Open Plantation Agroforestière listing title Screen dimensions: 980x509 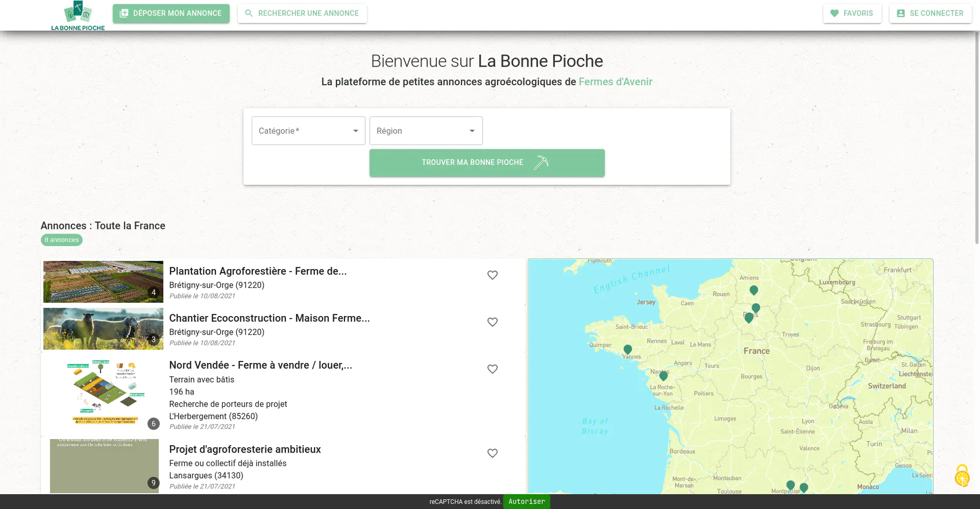(x=258, y=271)
